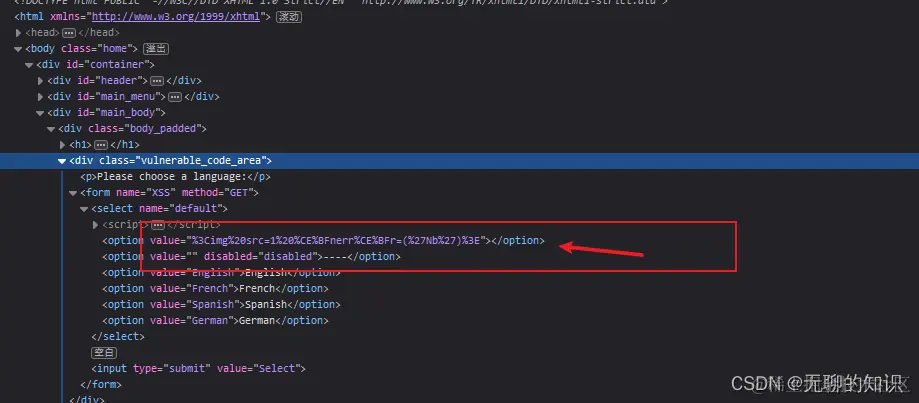Screen dimensions: 919x403
Task: Select the German option row
Action: (x=216, y=320)
